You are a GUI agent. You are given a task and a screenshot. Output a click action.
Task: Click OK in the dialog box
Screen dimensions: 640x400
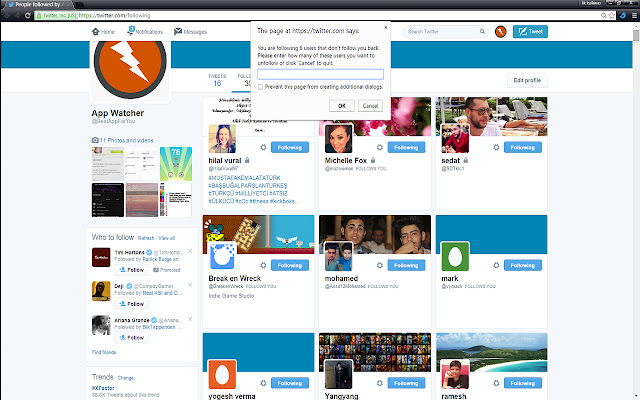pos(342,105)
